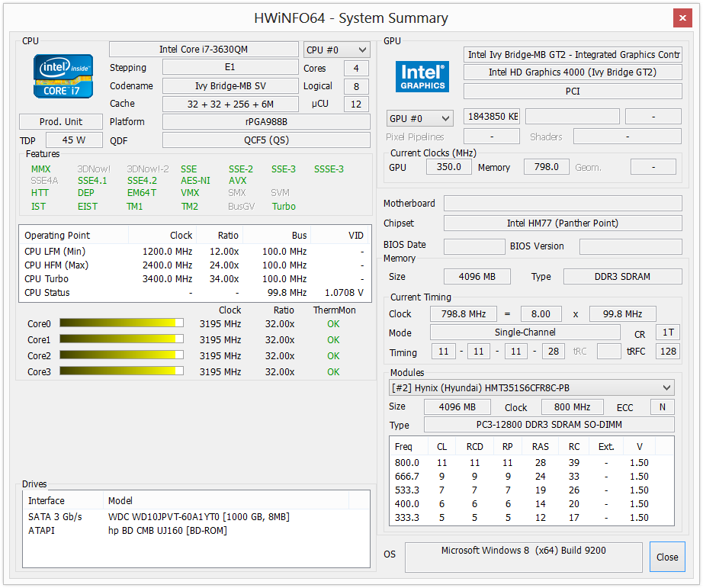Image resolution: width=703 pixels, height=588 pixels.
Task: Click the Intel HD Graphics 4000 field
Action: (573, 72)
